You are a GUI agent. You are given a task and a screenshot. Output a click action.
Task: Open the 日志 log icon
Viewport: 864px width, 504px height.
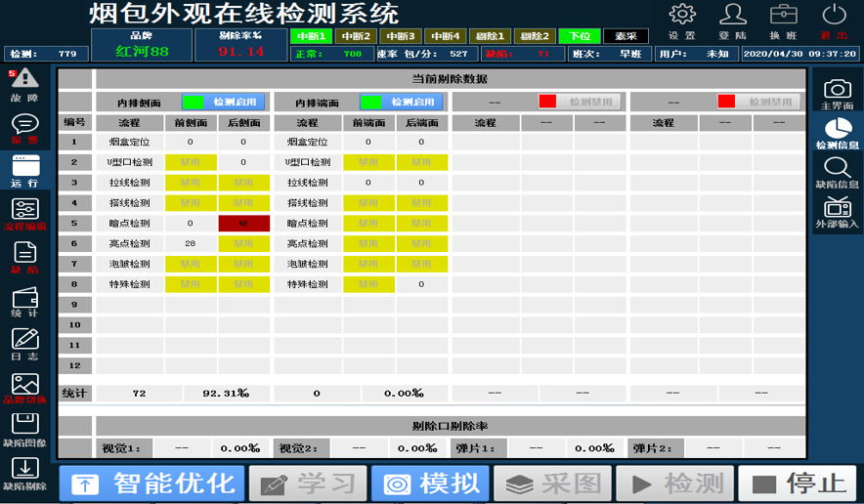click(24, 341)
